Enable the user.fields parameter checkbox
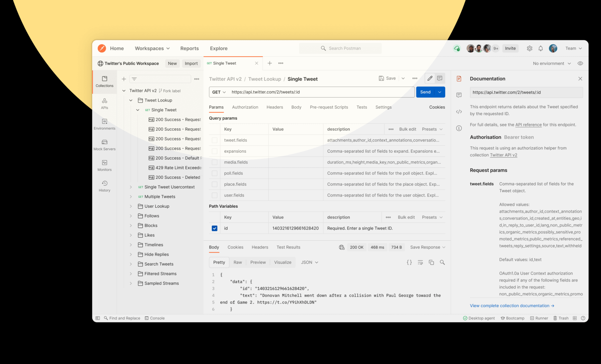The width and height of the screenshot is (601, 364). tap(215, 195)
